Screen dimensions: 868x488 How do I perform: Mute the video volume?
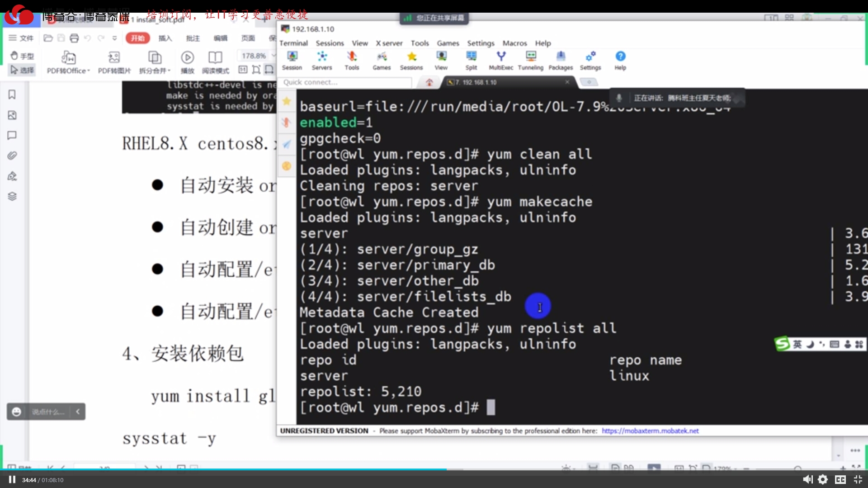tap(807, 479)
